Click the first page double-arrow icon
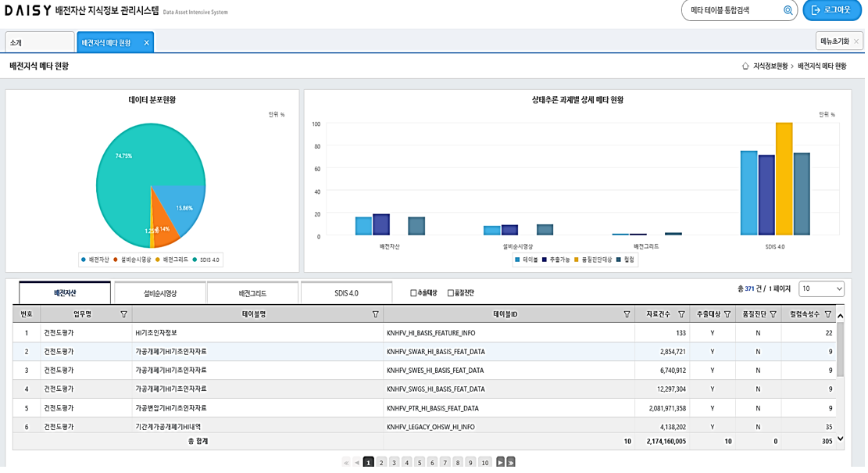 pos(347,463)
